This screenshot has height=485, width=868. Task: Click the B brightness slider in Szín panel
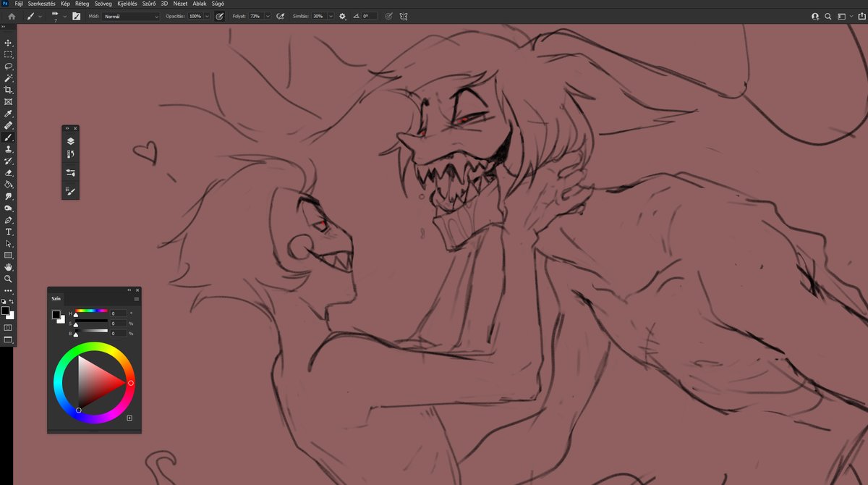click(91, 331)
